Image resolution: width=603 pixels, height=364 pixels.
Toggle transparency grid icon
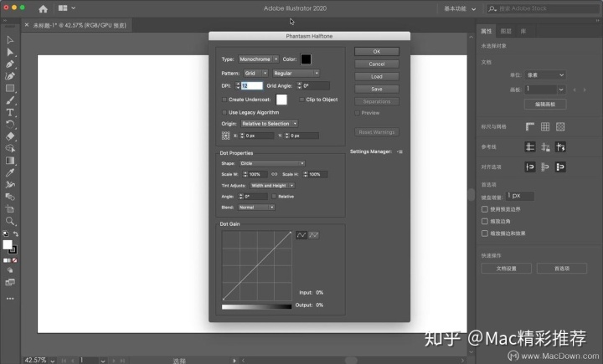point(560,126)
